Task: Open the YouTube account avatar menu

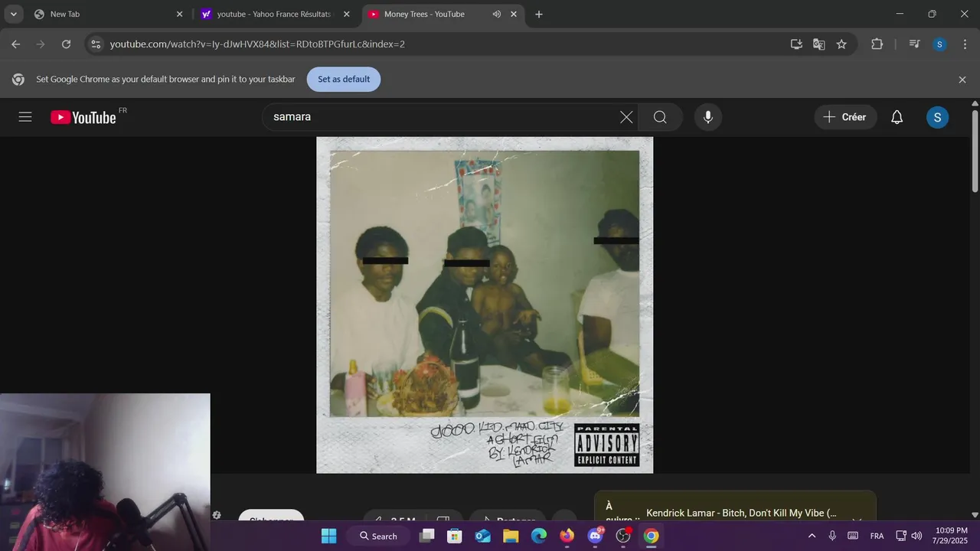Action: (937, 117)
